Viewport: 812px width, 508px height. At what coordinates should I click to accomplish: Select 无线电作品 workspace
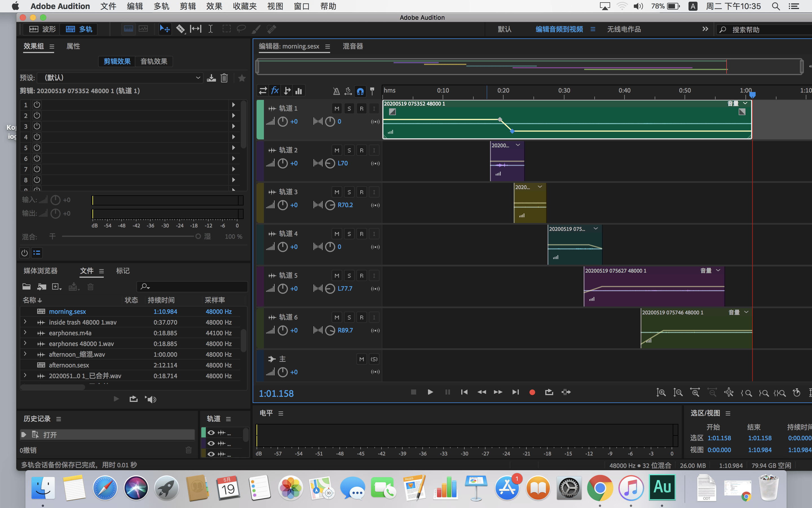[x=624, y=29]
